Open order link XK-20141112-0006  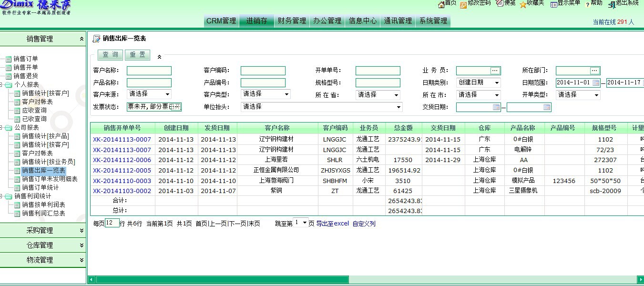coord(122,160)
